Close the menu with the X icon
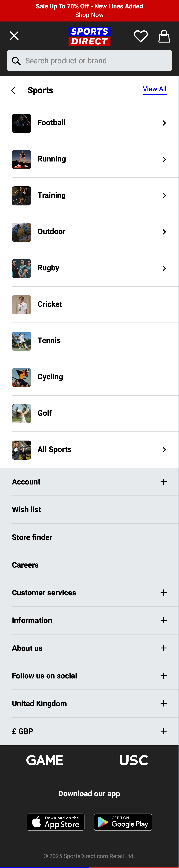 point(14,35)
